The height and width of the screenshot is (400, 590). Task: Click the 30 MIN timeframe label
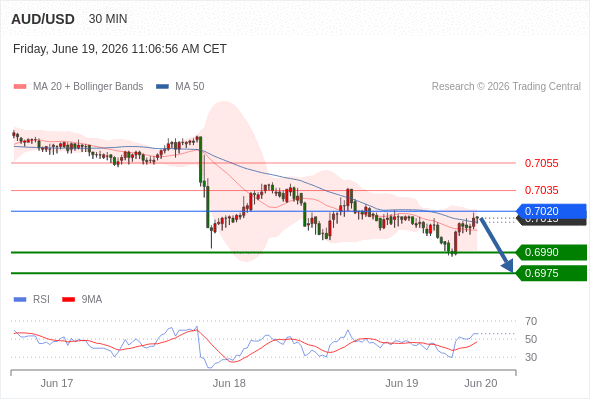click(108, 19)
